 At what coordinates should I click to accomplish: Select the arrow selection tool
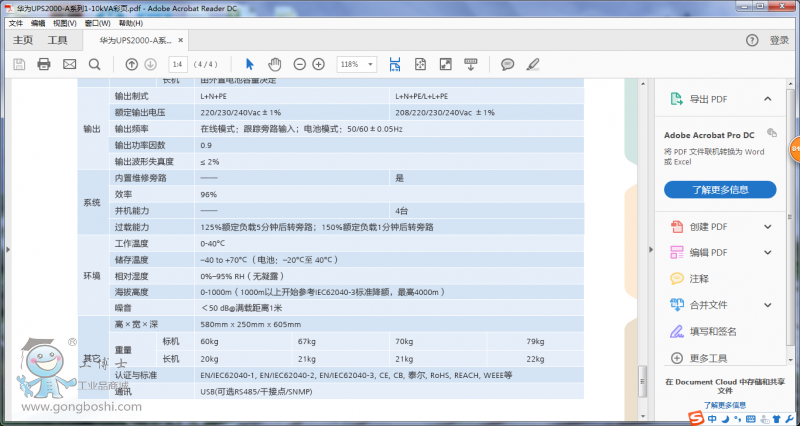250,64
